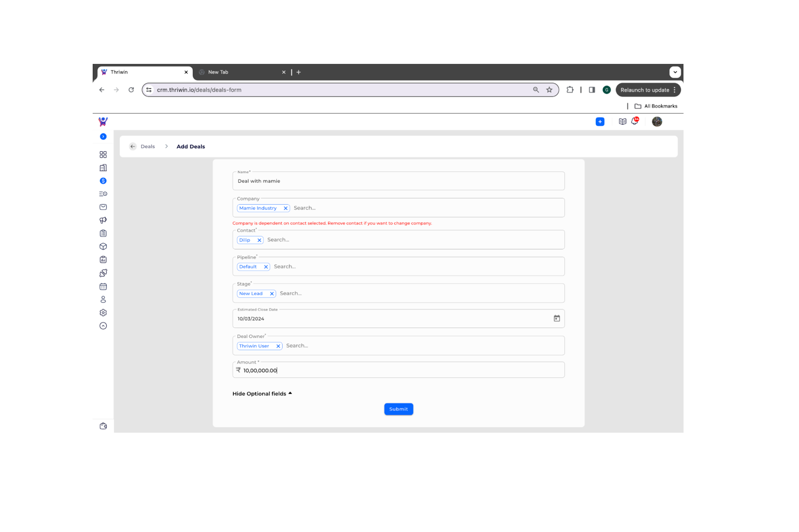Open reports clipboard-chart icon in sidebar
This screenshot has width=799, height=532.
pyautogui.click(x=103, y=260)
